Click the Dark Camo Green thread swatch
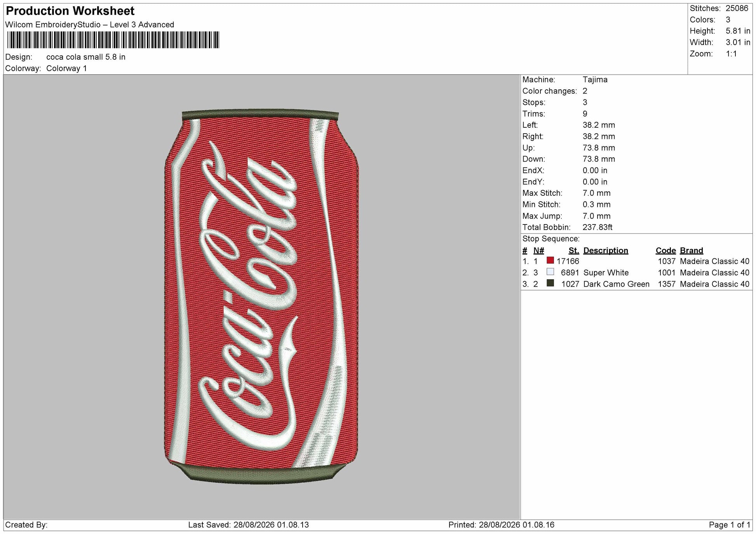756x534 pixels. 550,283
